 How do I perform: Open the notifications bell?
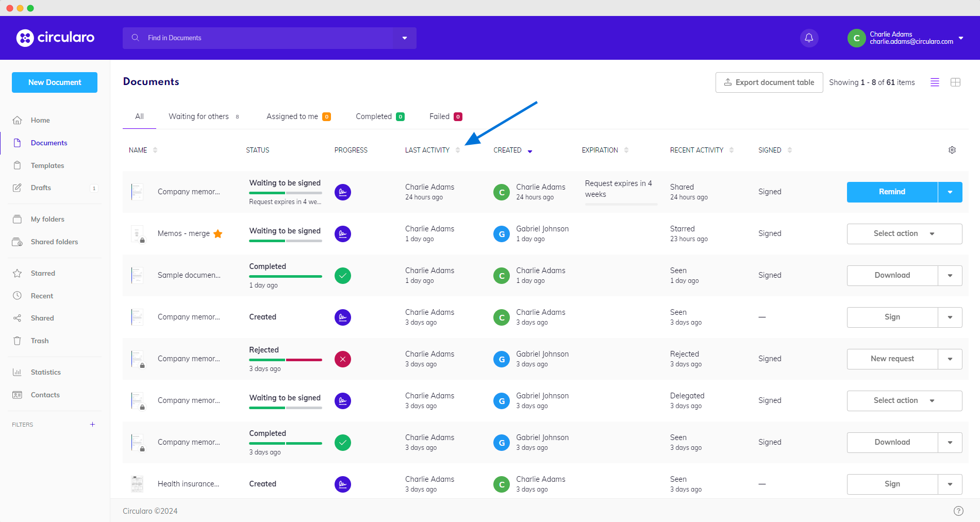tap(809, 38)
